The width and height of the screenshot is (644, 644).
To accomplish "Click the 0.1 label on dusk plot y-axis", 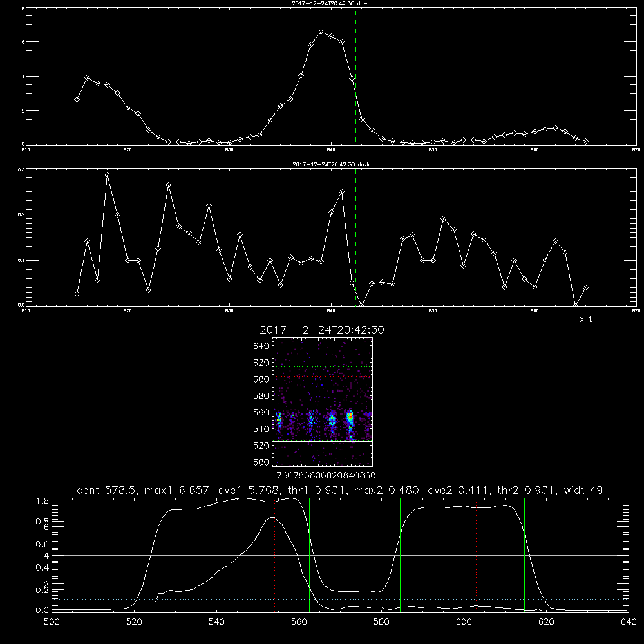I will point(22,260).
